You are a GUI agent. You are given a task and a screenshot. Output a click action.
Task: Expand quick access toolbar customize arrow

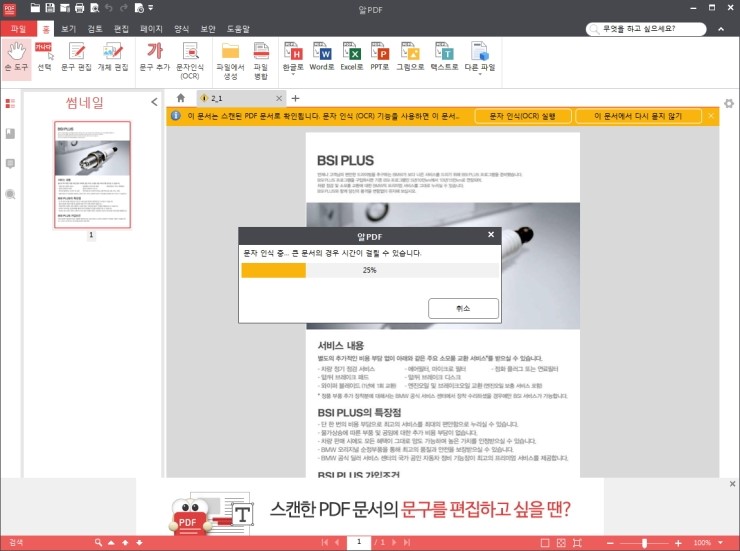pyautogui.click(x=151, y=8)
